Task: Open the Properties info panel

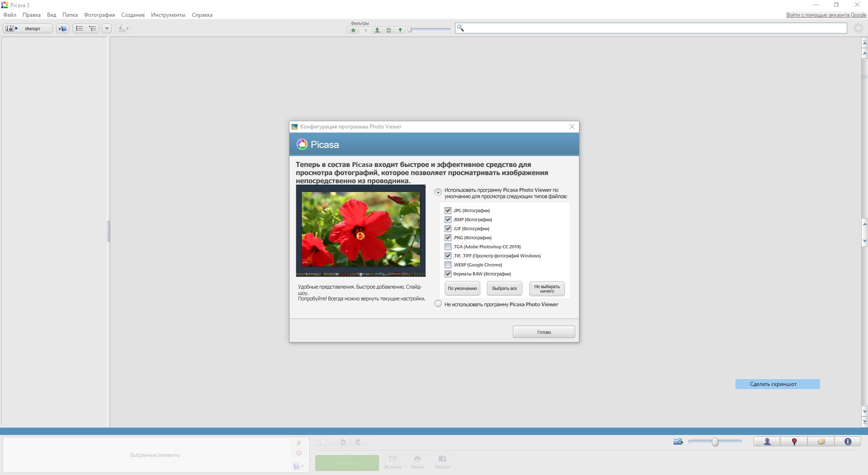Action: point(848,442)
